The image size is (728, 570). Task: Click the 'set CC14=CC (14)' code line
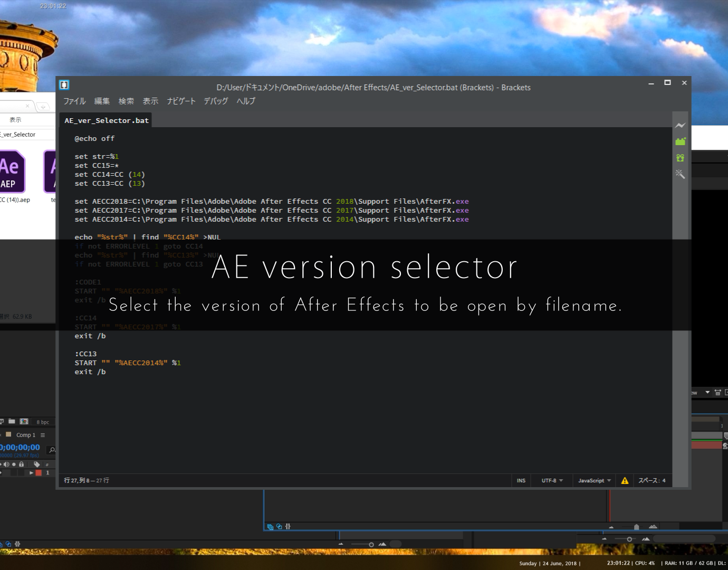click(x=110, y=174)
